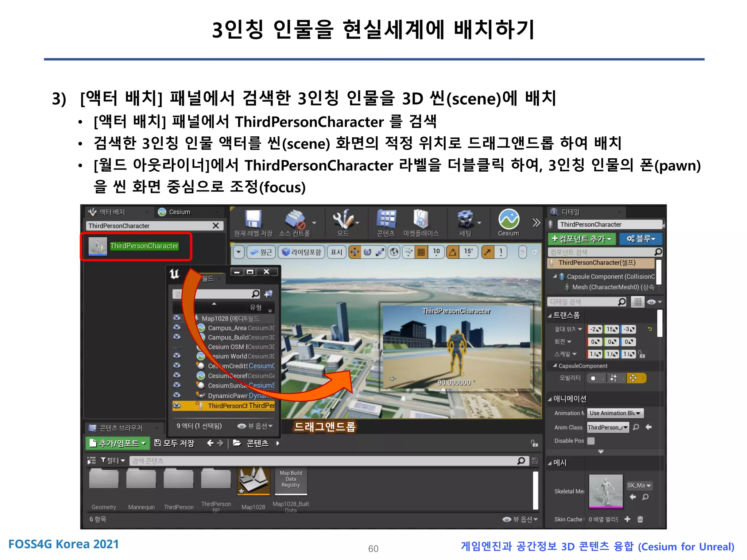
Task: Select the scale gizmo tool in the viewport
Action: pyautogui.click(x=380, y=252)
